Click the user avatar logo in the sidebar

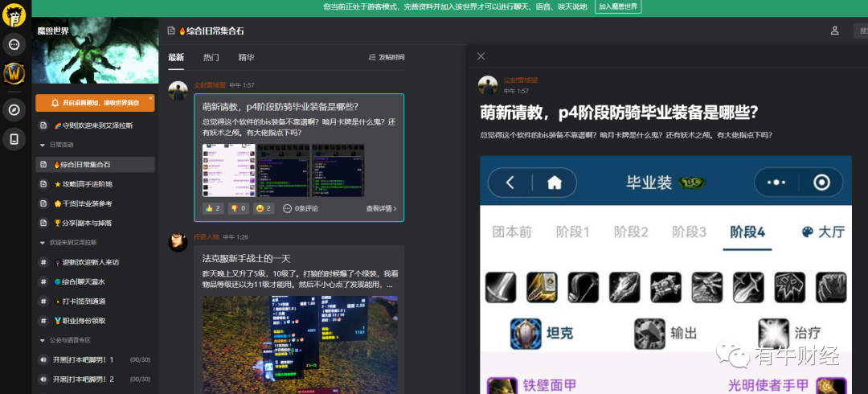click(14, 14)
